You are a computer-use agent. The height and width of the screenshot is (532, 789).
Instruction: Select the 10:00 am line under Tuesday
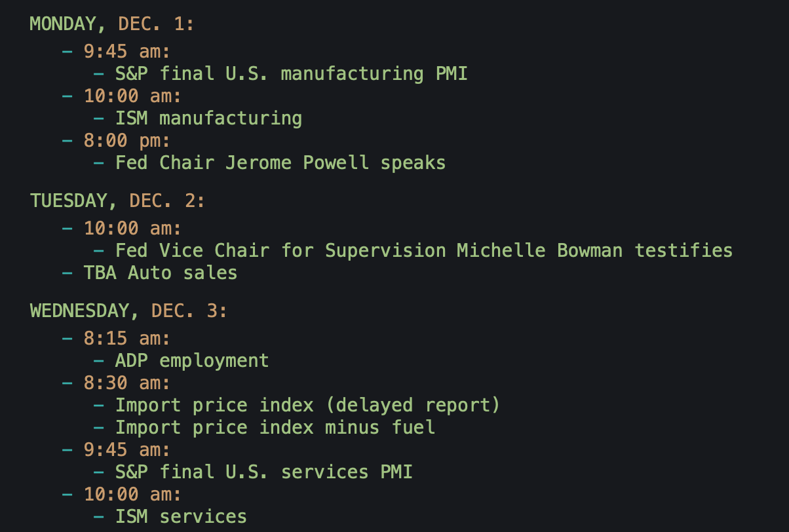pyautogui.click(x=132, y=228)
